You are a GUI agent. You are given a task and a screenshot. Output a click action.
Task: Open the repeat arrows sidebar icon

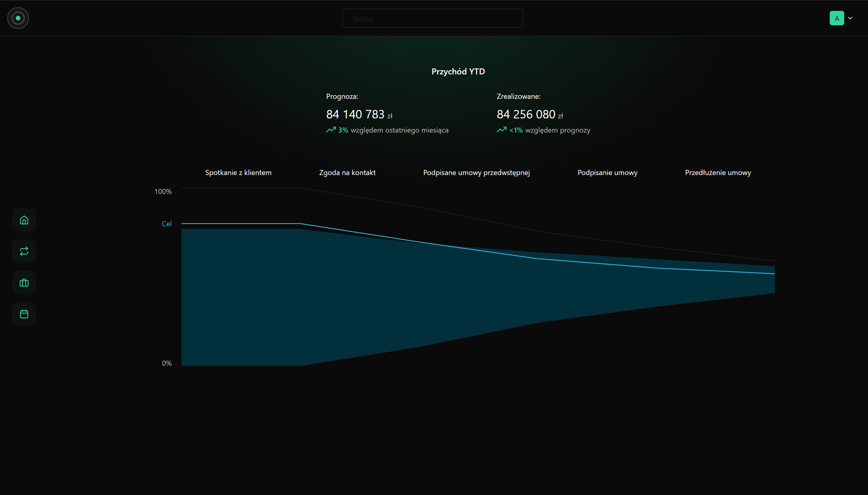24,251
